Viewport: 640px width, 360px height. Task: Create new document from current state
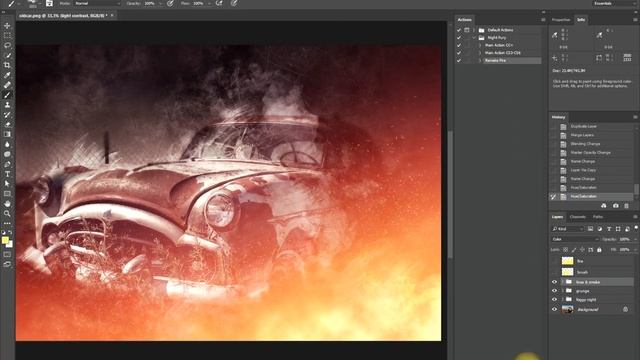(604, 206)
